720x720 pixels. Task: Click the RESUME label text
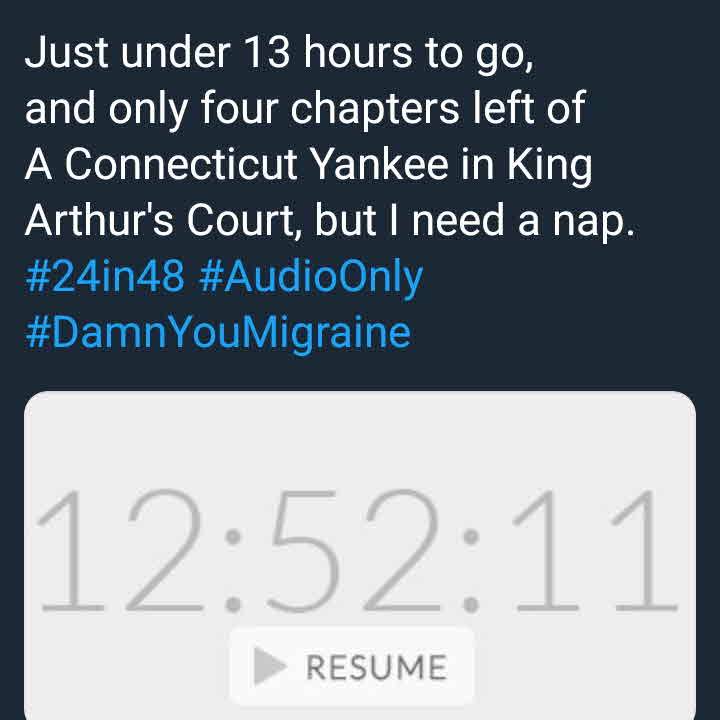(376, 668)
